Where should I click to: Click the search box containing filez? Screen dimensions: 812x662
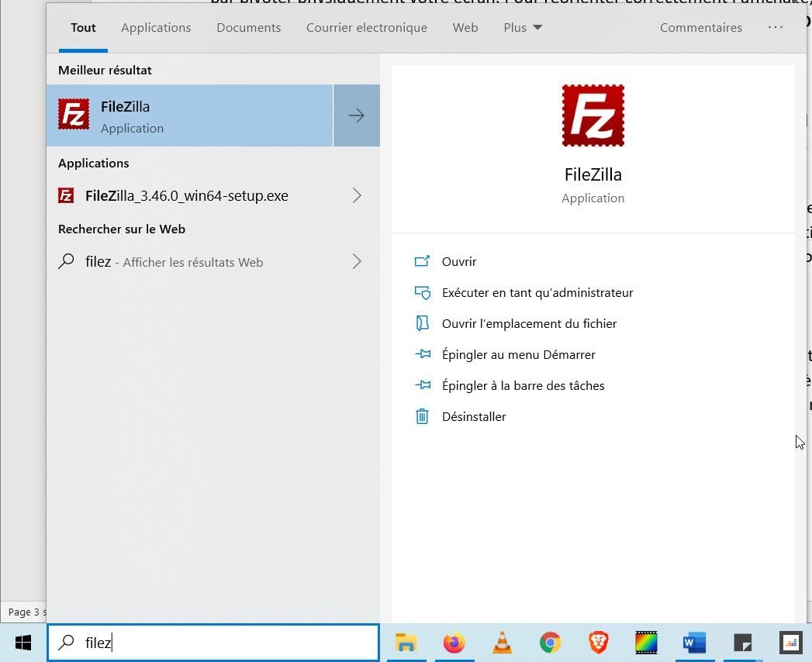click(x=213, y=643)
